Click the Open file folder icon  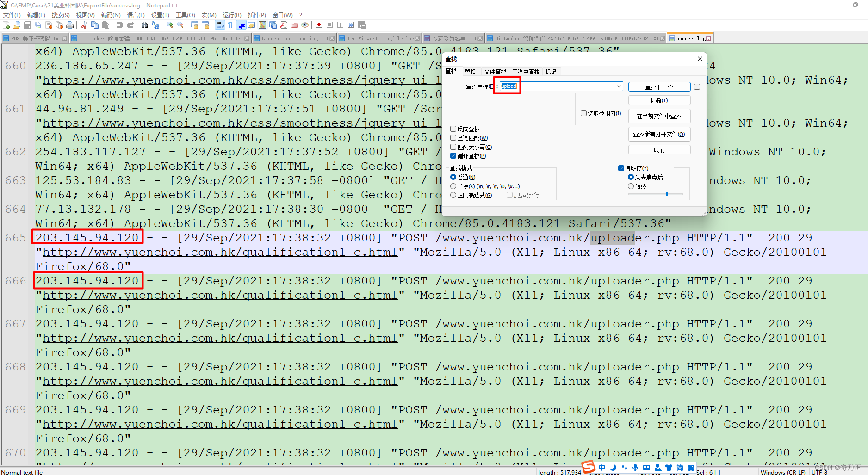coord(17,25)
